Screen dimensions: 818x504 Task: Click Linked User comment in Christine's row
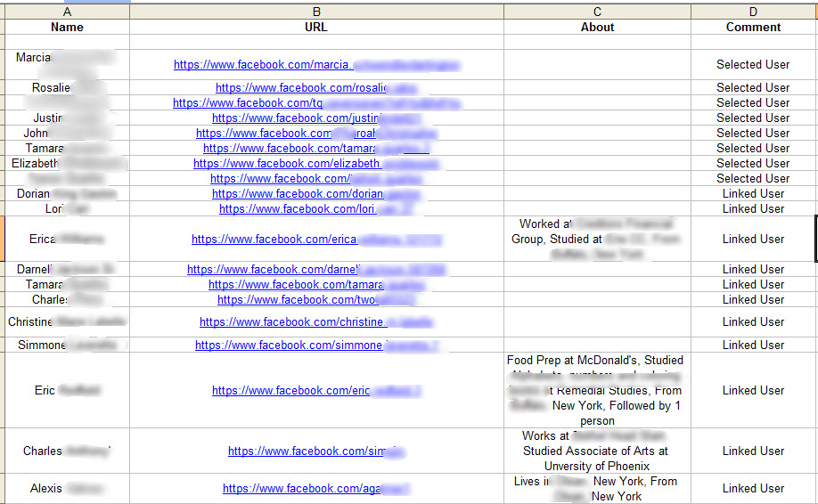coord(753,322)
